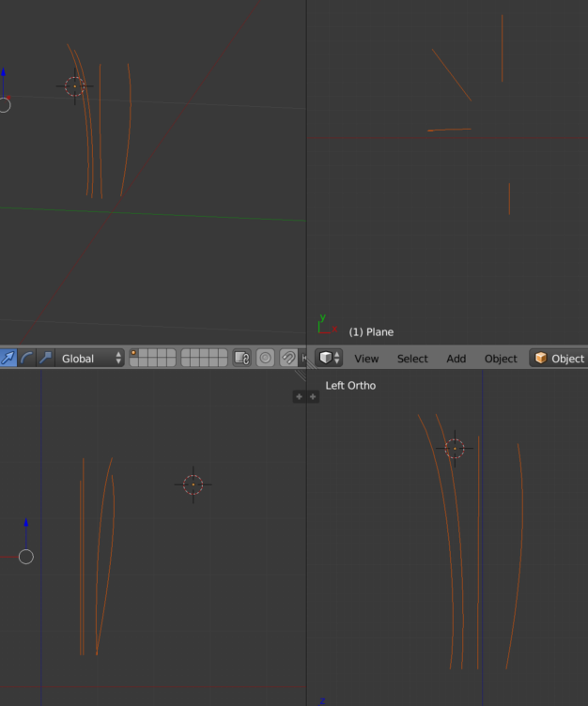Toggle the first active layer button
This screenshot has height=706, width=588.
coord(133,353)
